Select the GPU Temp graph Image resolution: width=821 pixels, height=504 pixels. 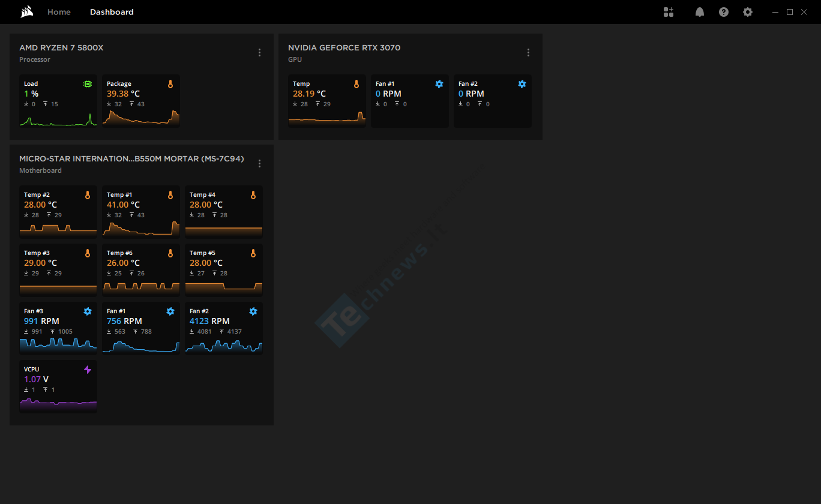(x=327, y=118)
